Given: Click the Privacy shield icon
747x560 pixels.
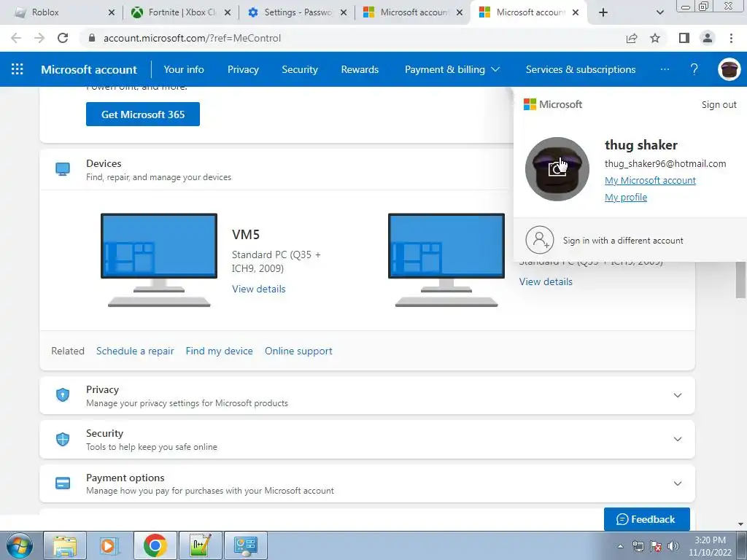Looking at the screenshot, I should 63,394.
